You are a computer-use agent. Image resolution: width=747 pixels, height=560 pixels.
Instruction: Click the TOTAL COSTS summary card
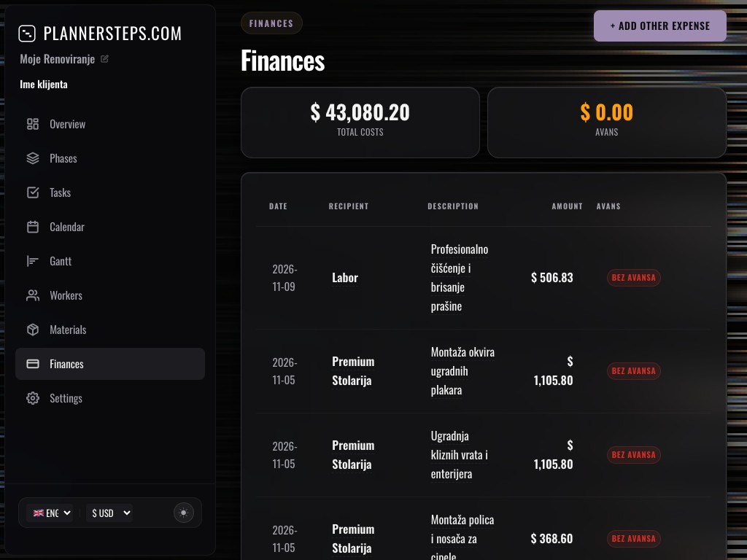click(x=360, y=122)
